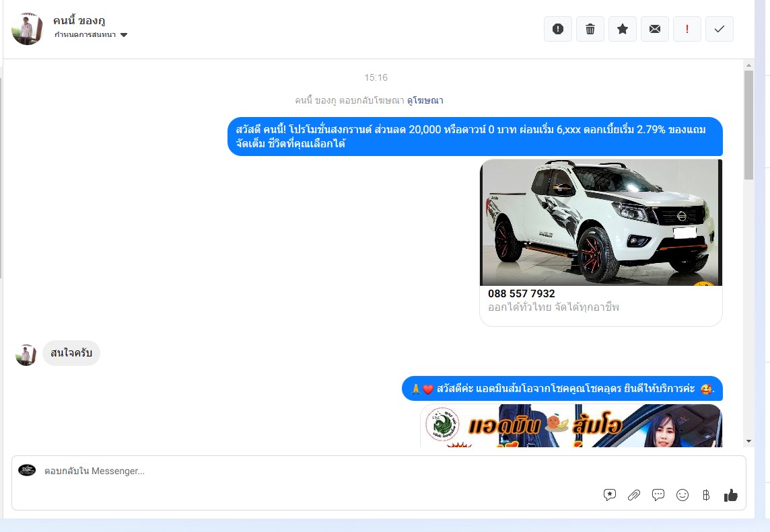
Task: Open the white Nissan pickup ad image
Action: tap(601, 223)
